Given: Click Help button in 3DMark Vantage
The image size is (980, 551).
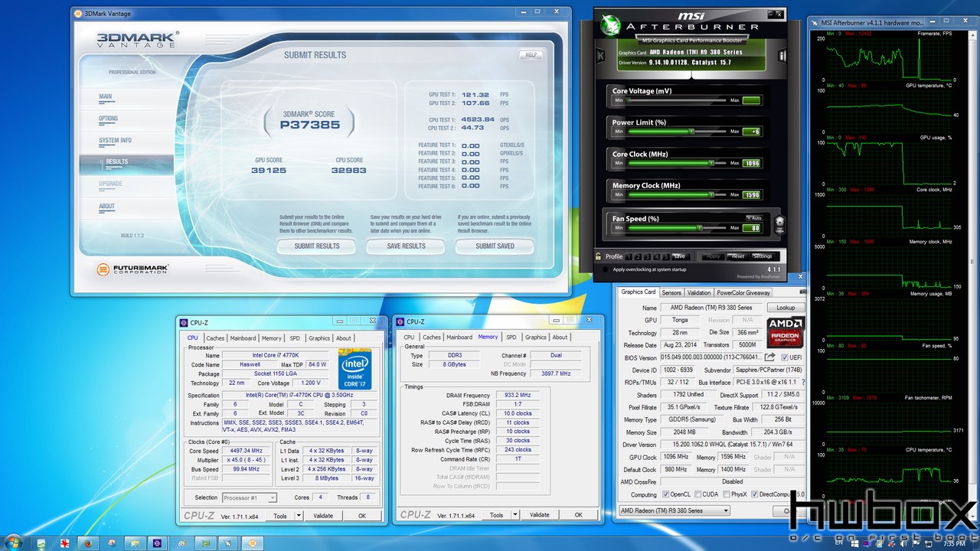Looking at the screenshot, I should pos(531,55).
